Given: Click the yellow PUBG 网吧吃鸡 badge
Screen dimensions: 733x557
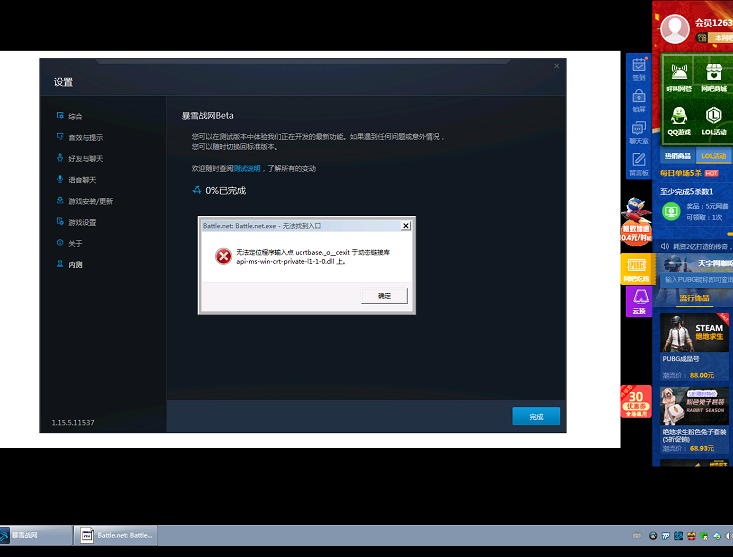Looking at the screenshot, I should pyautogui.click(x=636, y=269).
